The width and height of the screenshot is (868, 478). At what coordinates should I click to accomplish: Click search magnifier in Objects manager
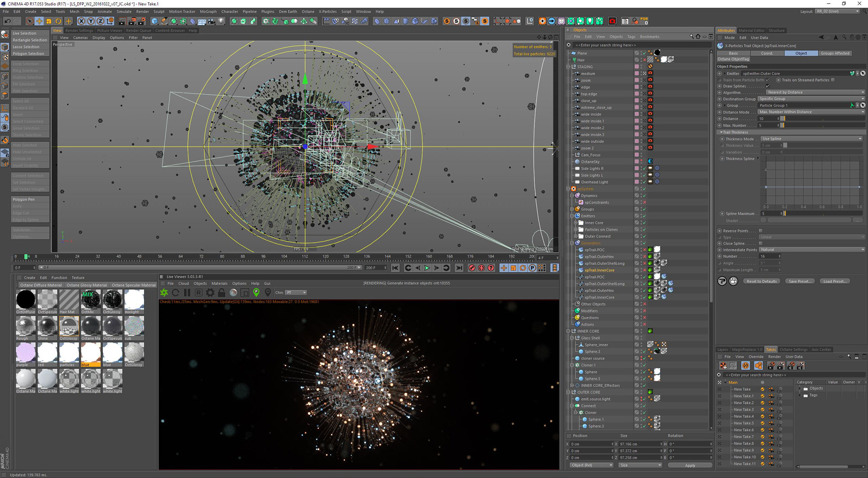(692, 37)
